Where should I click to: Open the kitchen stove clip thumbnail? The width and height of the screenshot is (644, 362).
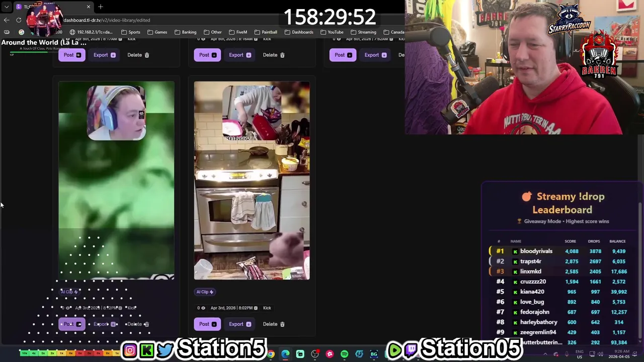click(x=252, y=180)
